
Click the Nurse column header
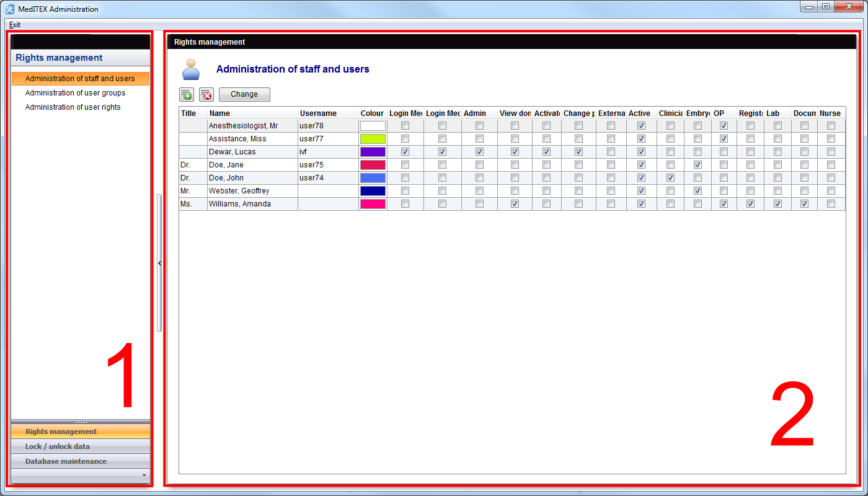pos(831,113)
